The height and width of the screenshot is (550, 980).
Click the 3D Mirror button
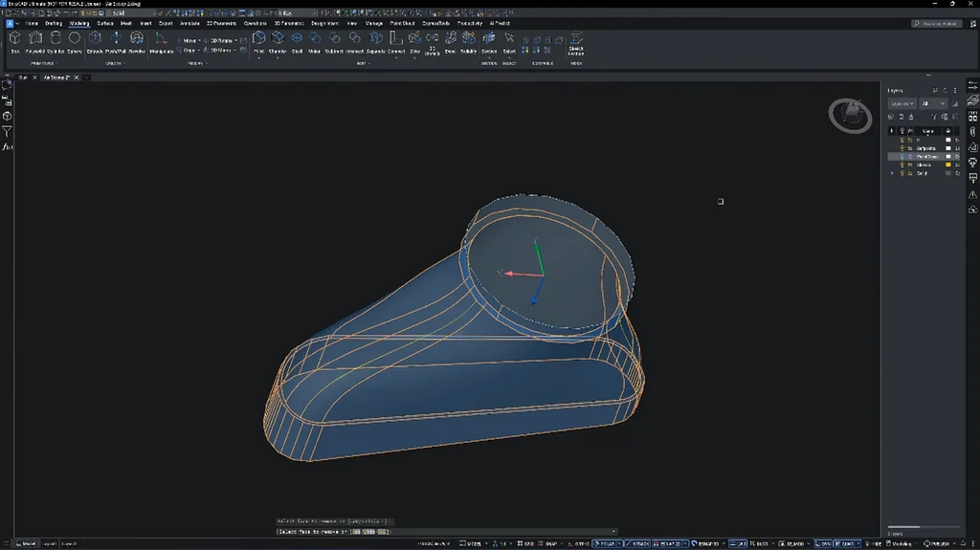[x=217, y=50]
